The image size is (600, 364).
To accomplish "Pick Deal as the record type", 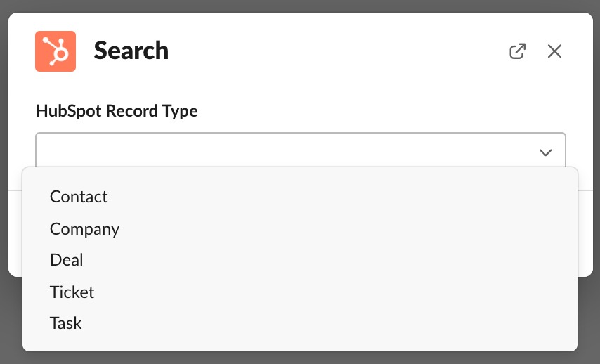I will [x=67, y=260].
